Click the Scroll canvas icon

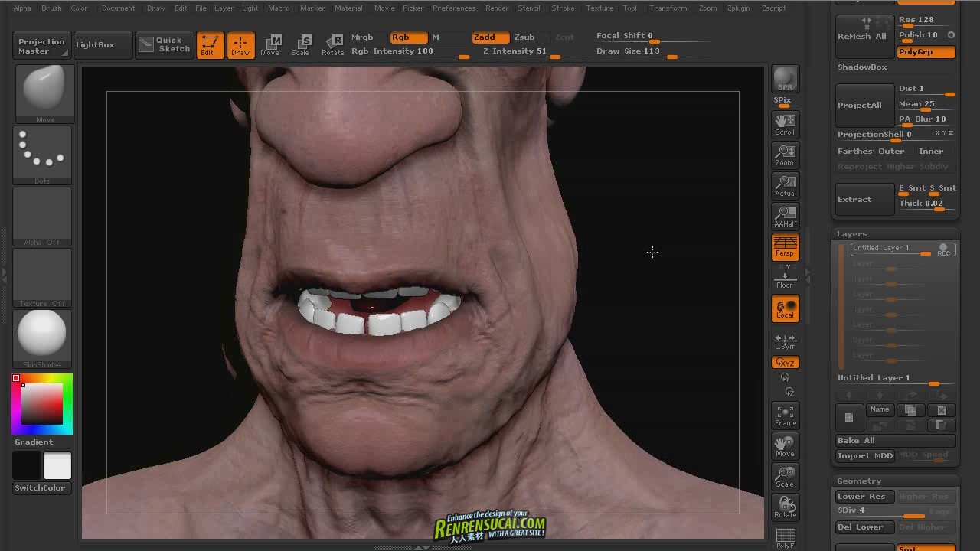click(x=785, y=124)
